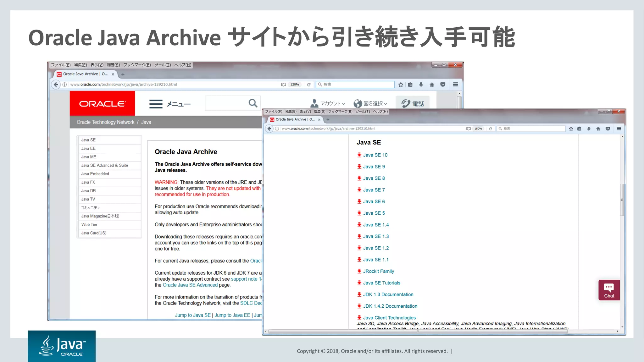Click the Java SE 10 download link
This screenshot has width=644, height=362.
point(375,155)
